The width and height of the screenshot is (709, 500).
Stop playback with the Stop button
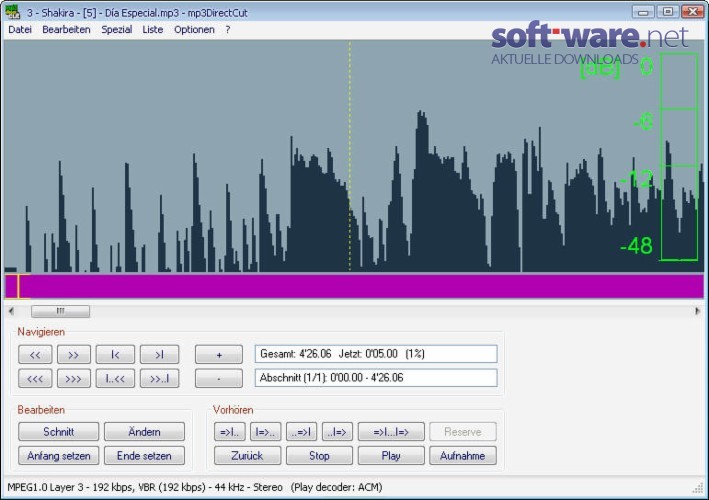point(319,456)
